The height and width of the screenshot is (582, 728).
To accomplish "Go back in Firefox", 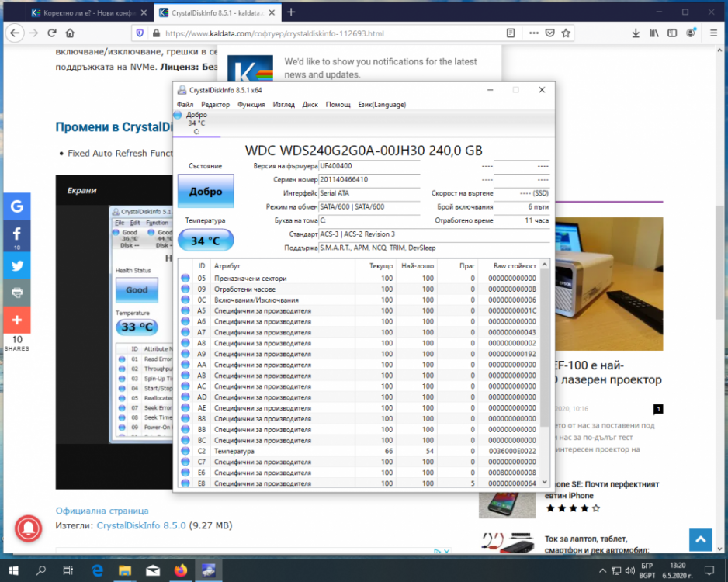I will pos(15,33).
